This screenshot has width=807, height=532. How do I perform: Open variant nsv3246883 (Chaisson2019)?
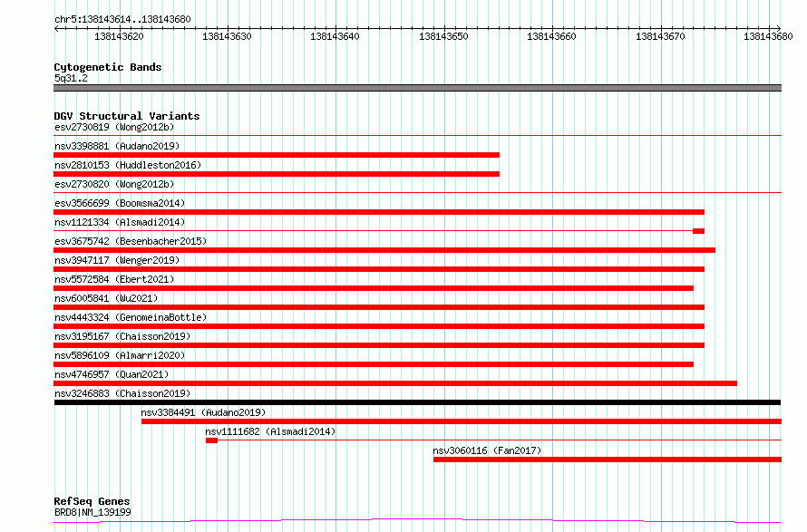pyautogui.click(x=122, y=393)
